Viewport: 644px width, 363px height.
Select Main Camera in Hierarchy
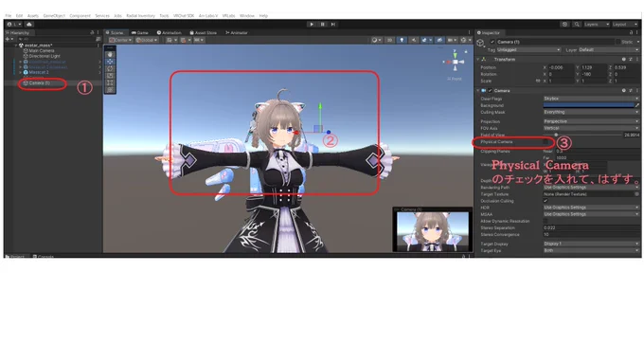(x=42, y=50)
